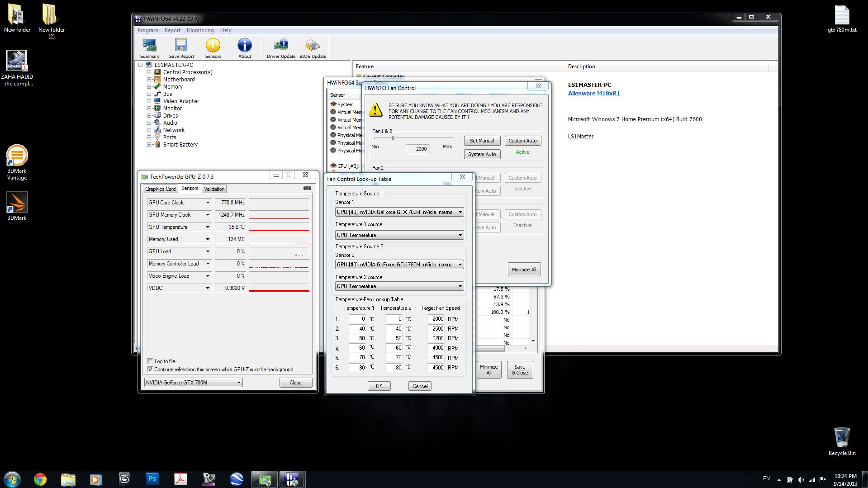
Task: Open the Report menu
Action: 172,30
